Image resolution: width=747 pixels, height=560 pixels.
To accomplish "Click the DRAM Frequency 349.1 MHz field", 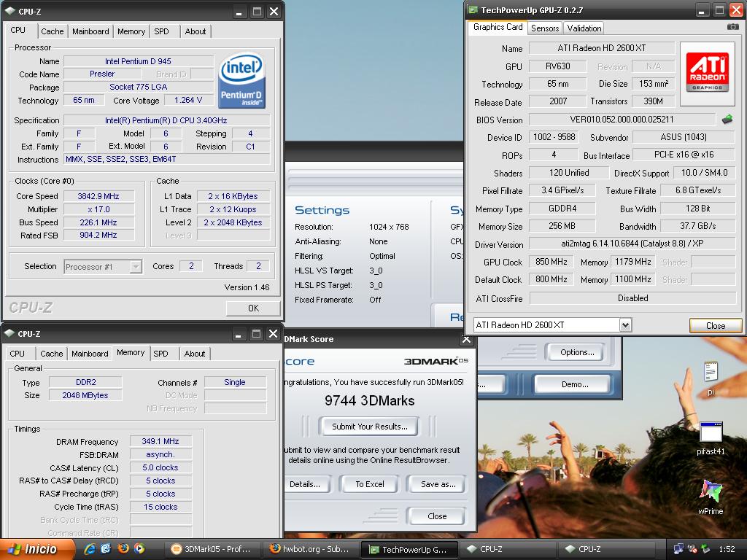I will tap(160, 441).
